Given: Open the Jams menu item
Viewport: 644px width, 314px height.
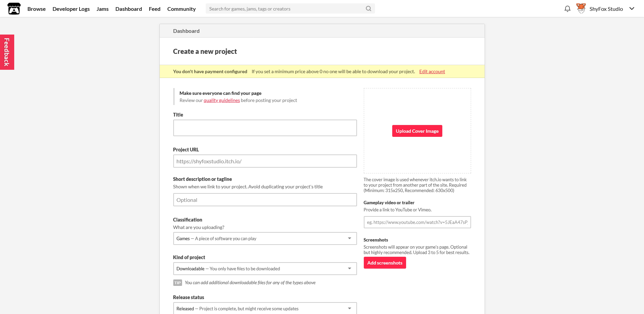Looking at the screenshot, I should coord(103,9).
